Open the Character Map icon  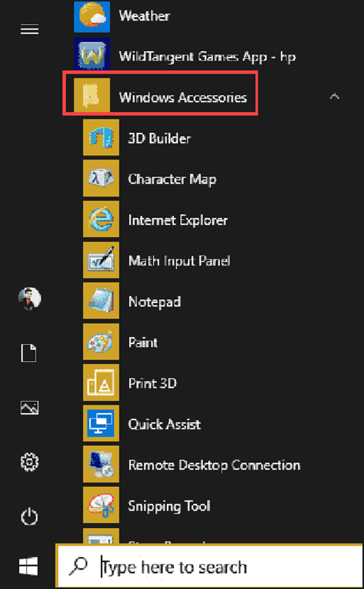pyautogui.click(x=101, y=178)
